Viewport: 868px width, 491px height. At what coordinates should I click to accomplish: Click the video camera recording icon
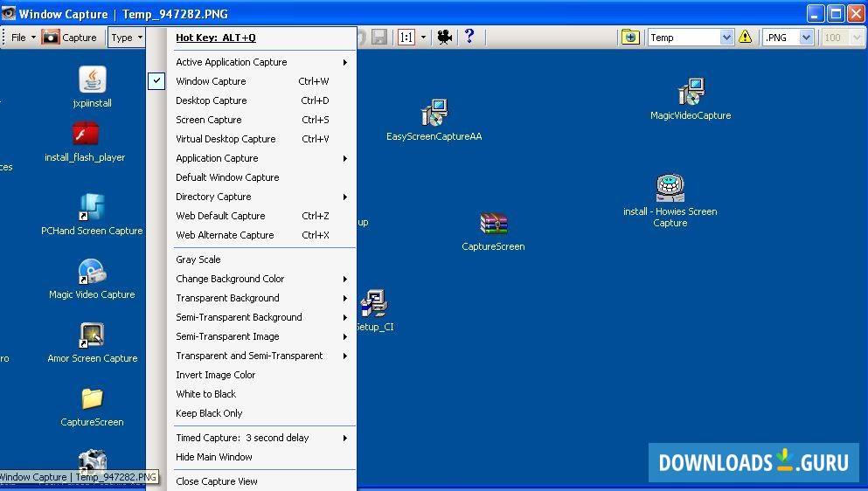[445, 37]
